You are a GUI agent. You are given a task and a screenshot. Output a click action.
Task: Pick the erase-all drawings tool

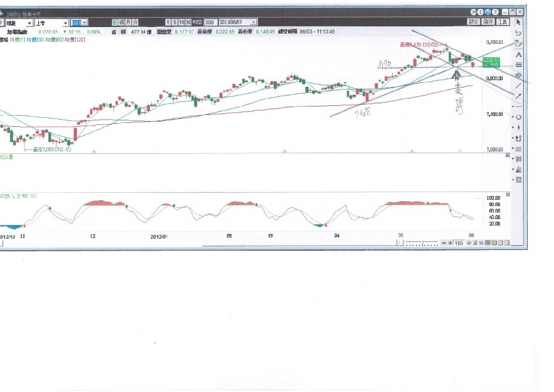(518, 43)
